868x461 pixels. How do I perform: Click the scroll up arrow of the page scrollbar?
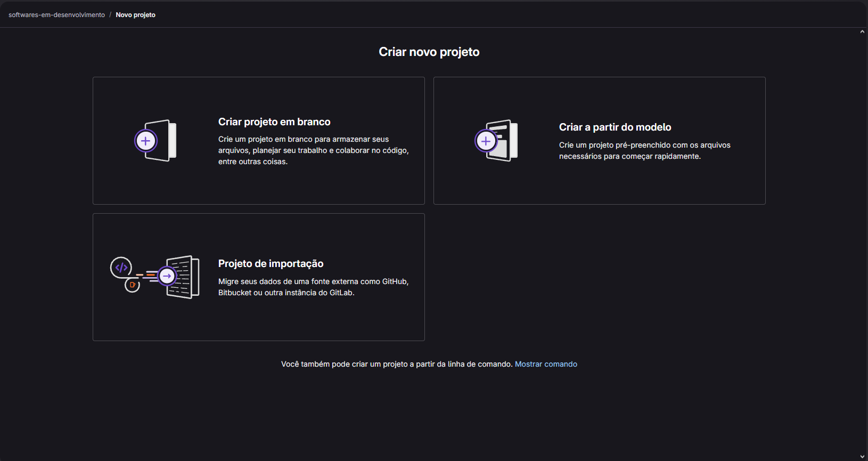[862, 32]
